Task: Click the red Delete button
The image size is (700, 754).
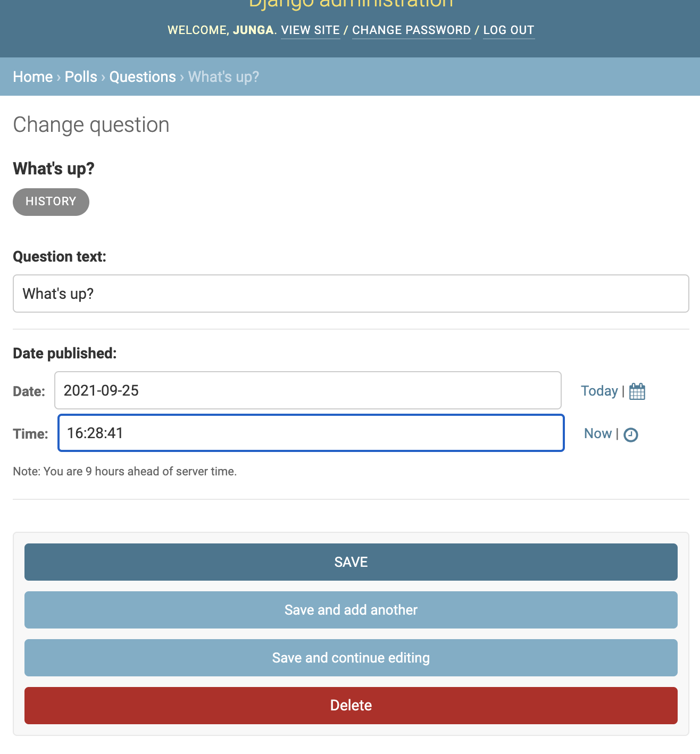Action: click(351, 706)
